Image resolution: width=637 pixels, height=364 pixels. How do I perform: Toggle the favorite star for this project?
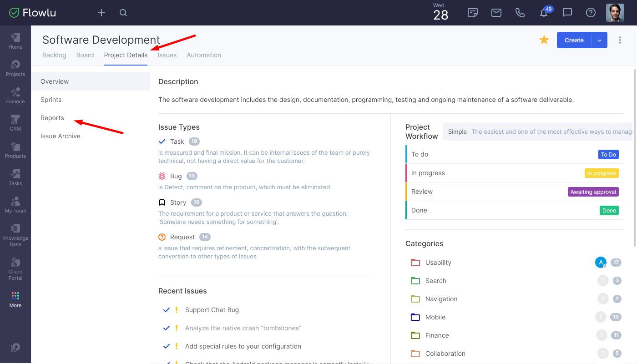(544, 40)
